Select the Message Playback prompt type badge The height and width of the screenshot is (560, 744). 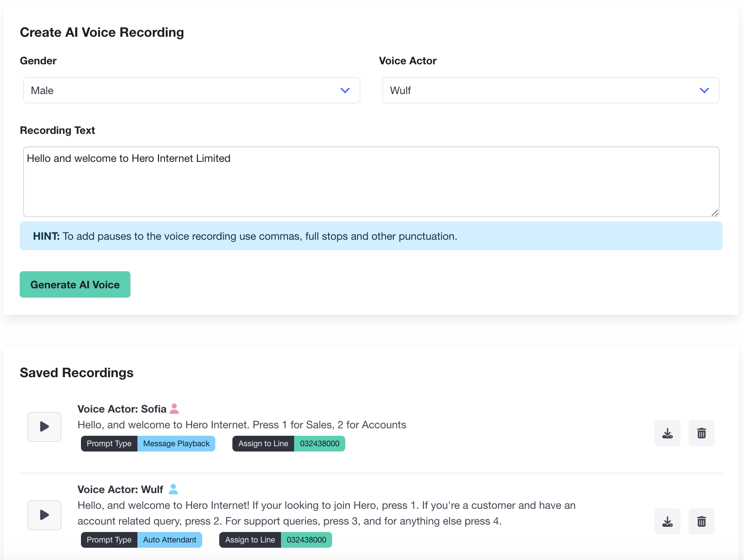pyautogui.click(x=176, y=443)
